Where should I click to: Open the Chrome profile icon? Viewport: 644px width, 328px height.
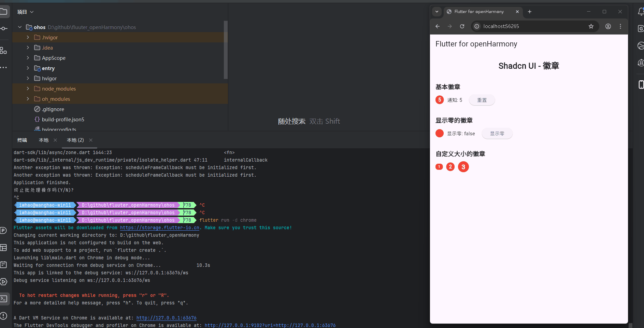click(x=608, y=26)
